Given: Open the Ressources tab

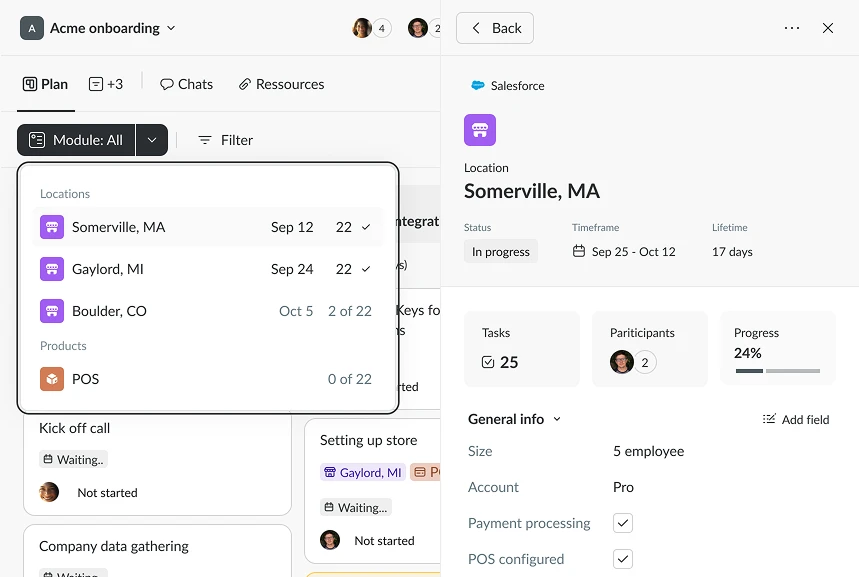Looking at the screenshot, I should coord(281,84).
